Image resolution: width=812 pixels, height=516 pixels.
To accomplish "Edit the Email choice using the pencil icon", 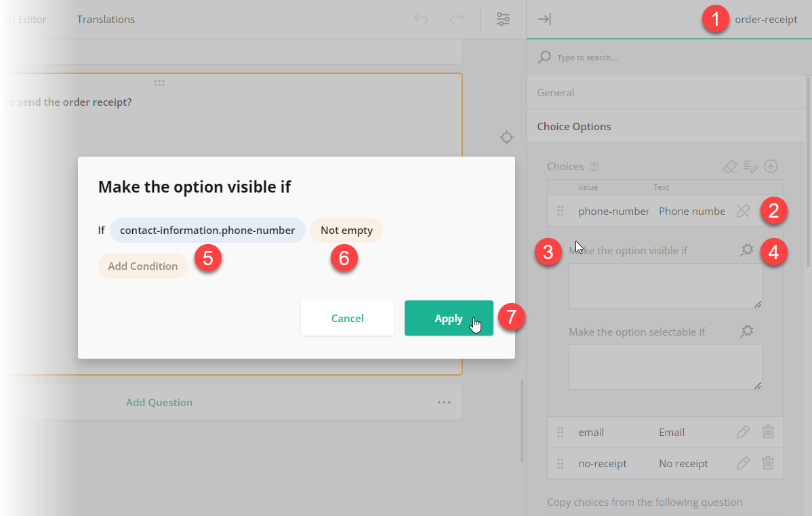I will [742, 432].
